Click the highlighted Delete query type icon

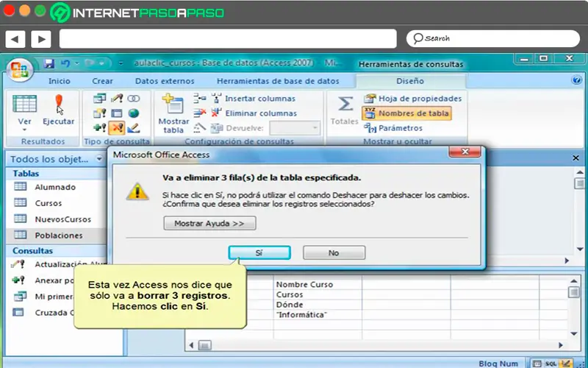click(x=117, y=128)
